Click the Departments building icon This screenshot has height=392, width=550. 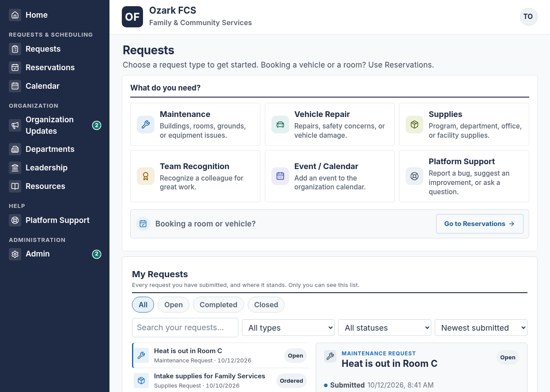click(x=15, y=149)
